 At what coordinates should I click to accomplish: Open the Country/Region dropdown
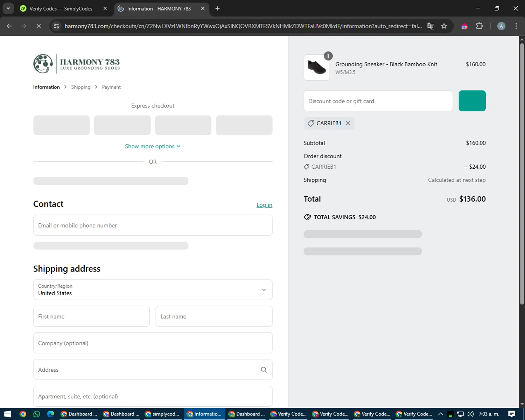153,289
